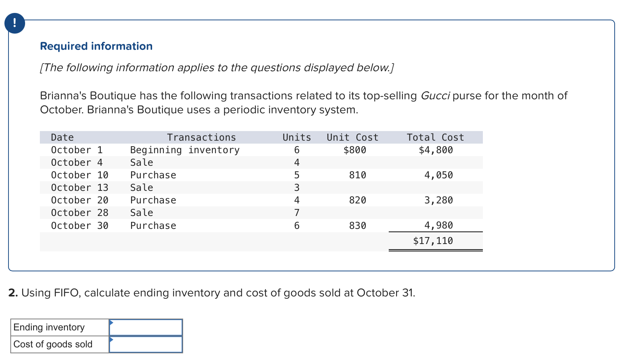Click the Transactions column header

[201, 137]
